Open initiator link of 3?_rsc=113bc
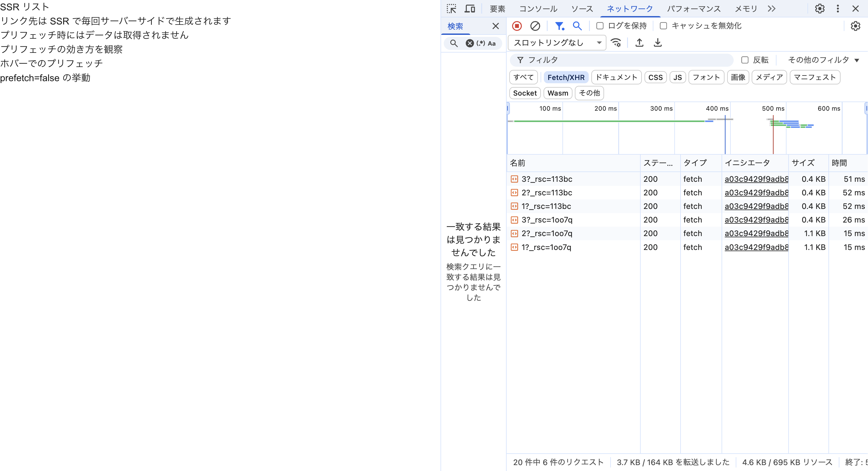 tap(756, 179)
